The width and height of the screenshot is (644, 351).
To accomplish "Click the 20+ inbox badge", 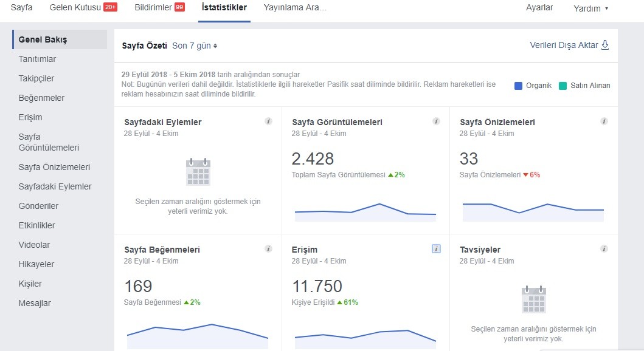I will click(110, 7).
